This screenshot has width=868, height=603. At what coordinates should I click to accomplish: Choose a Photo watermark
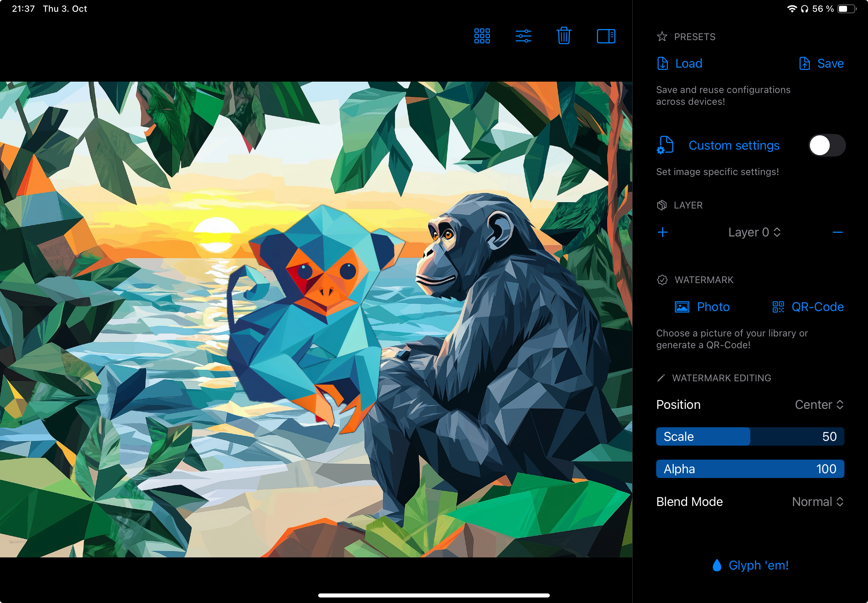pyautogui.click(x=702, y=307)
